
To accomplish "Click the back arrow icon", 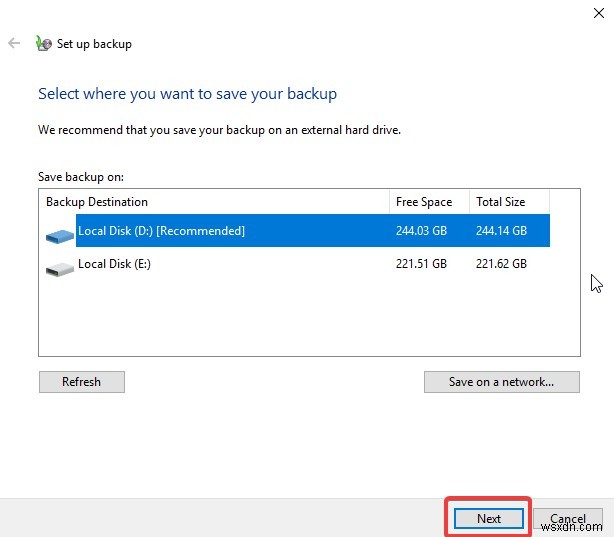I will pyautogui.click(x=14, y=43).
